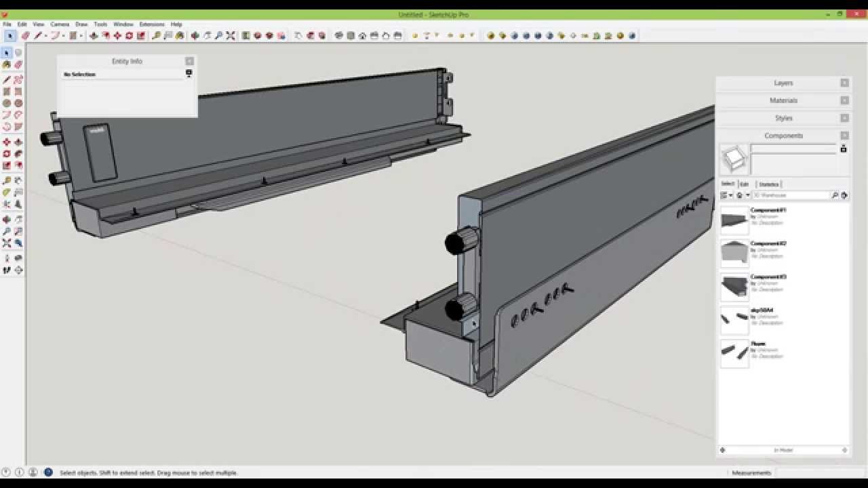Expand the Layers panel
The image size is (868, 488).
783,83
